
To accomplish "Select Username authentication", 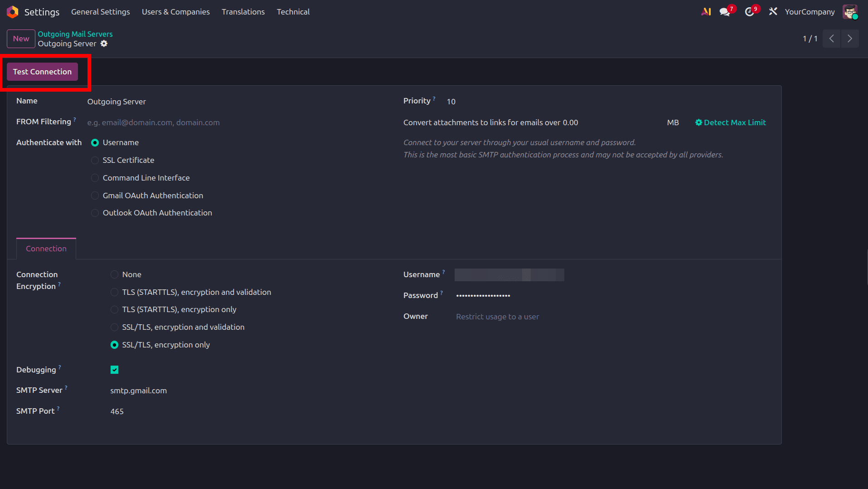I will click(x=95, y=143).
